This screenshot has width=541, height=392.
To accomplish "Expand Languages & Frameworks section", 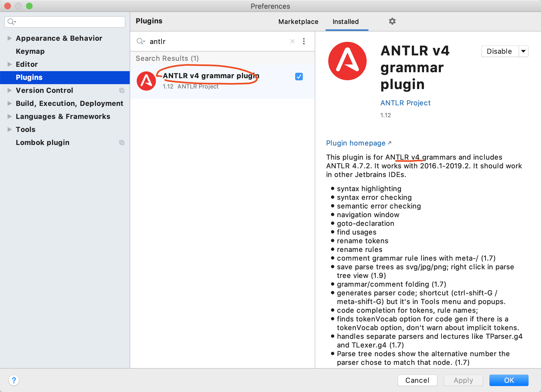I will click(x=9, y=116).
